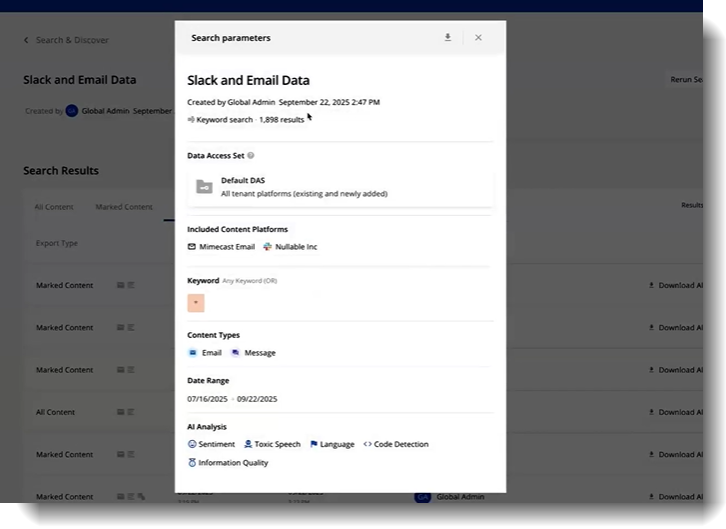Click the Nullable Inc Slack icon
Screen dimensions: 726x529
[267, 247]
